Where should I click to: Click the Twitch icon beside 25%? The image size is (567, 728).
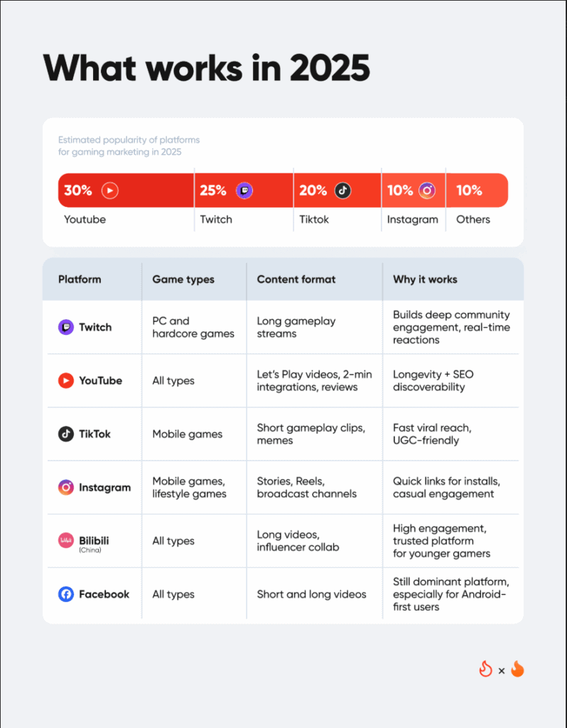tap(244, 191)
